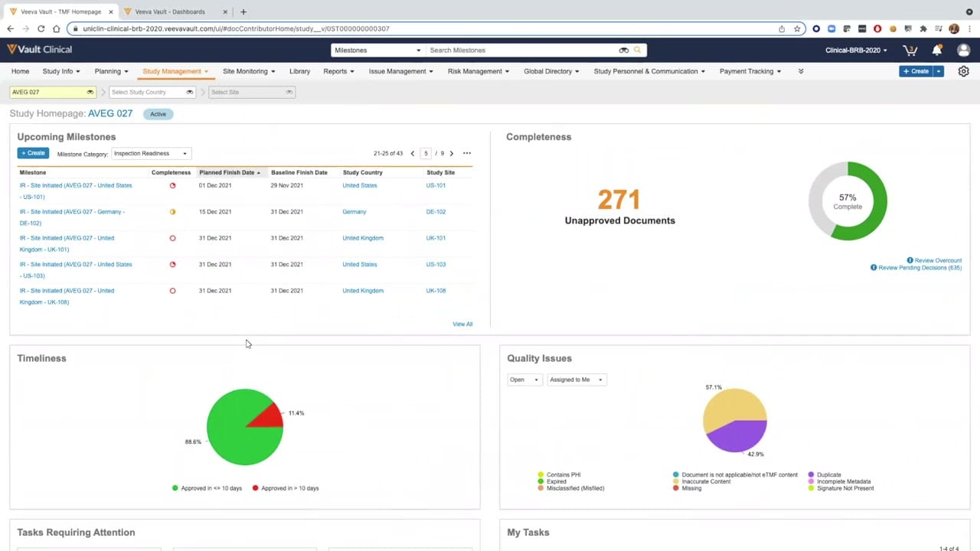Image resolution: width=980 pixels, height=551 pixels.
Task: Open Milestone Category Inspection Readiness dropdown
Action: (x=150, y=153)
